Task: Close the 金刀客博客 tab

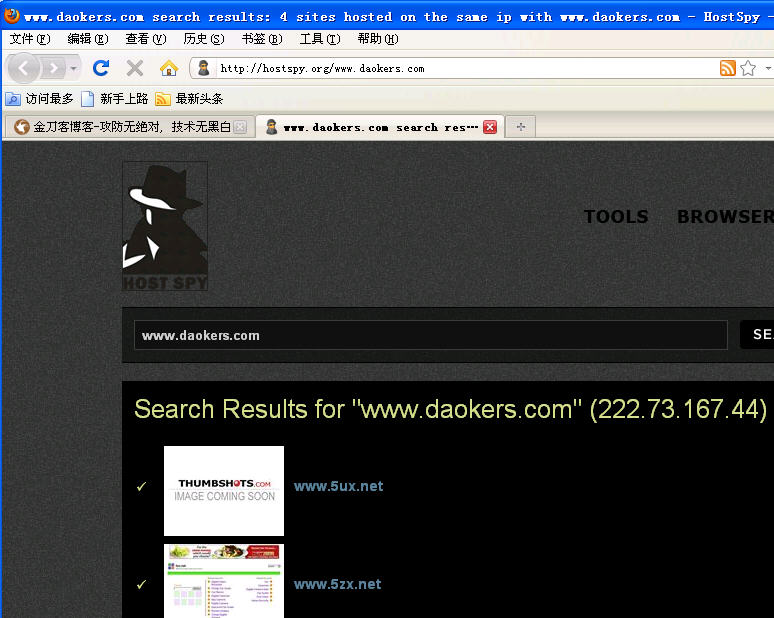Action: (240, 127)
